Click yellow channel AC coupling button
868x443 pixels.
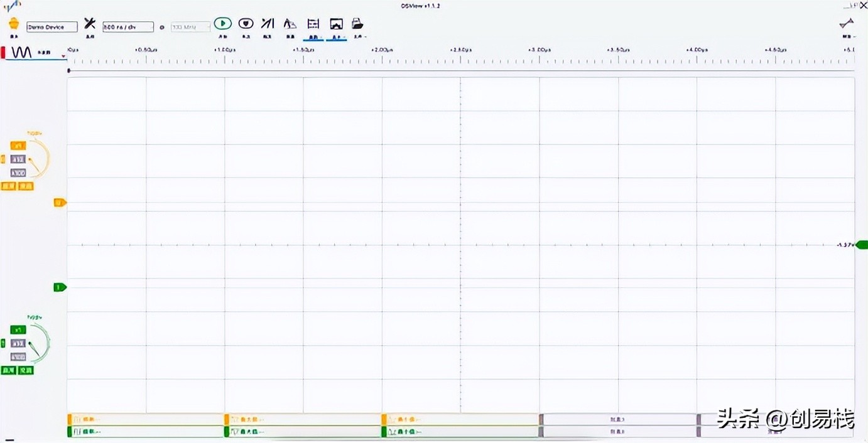click(26, 186)
